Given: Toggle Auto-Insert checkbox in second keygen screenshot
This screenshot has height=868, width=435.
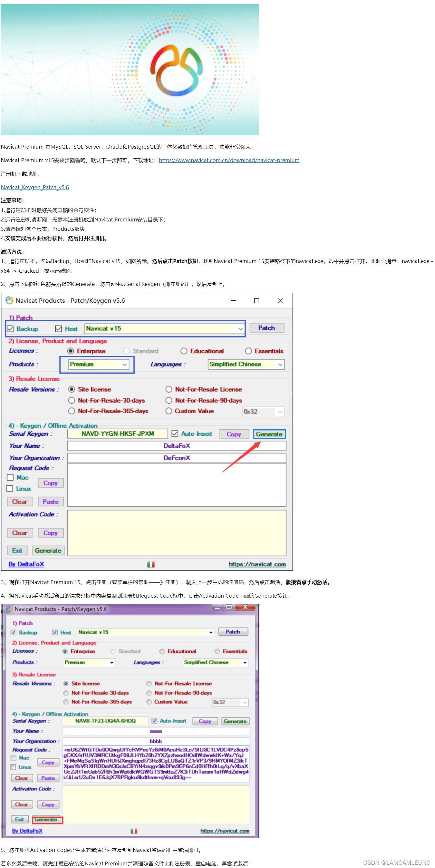Looking at the screenshot, I should tap(154, 721).
